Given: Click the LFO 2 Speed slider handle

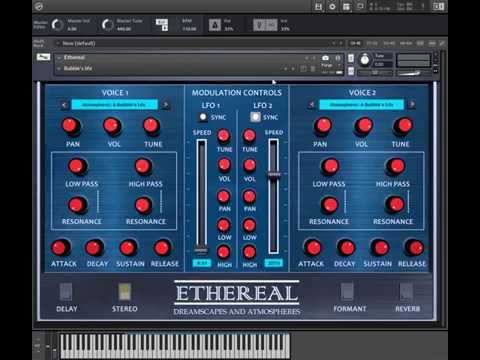Looking at the screenshot, I should coord(274,175).
